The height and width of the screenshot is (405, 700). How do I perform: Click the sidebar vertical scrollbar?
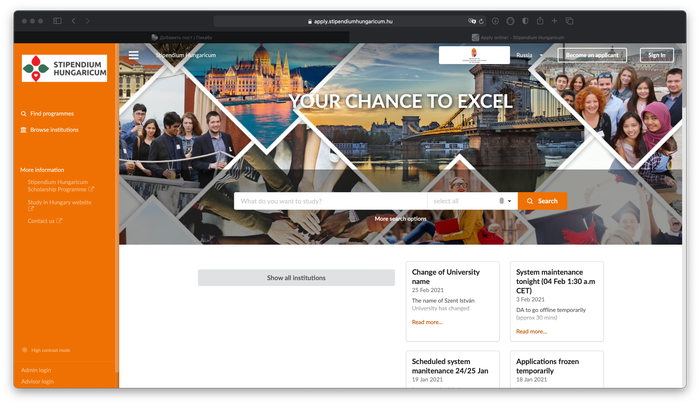coord(117,208)
